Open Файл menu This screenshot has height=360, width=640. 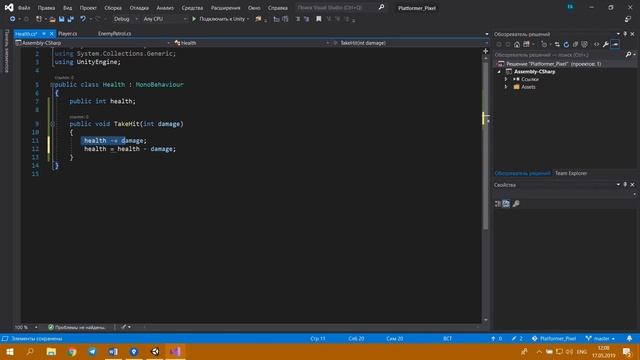tap(24, 8)
